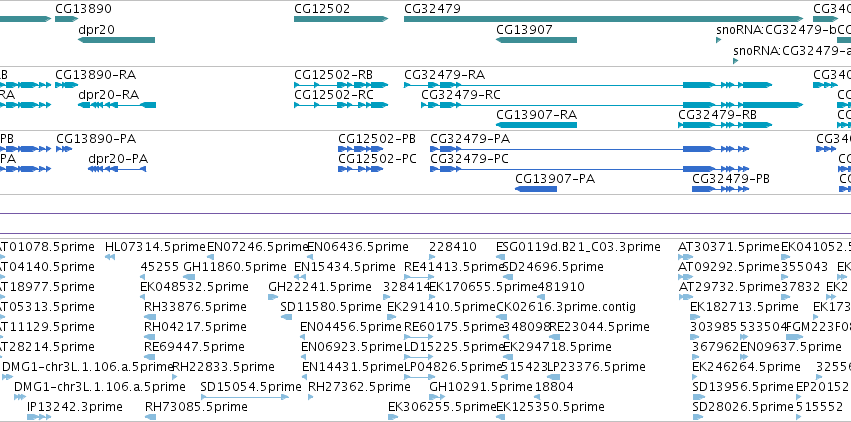Click the RE41413.5prime EST label
Screen dimensions: 851x422
(x=454, y=267)
